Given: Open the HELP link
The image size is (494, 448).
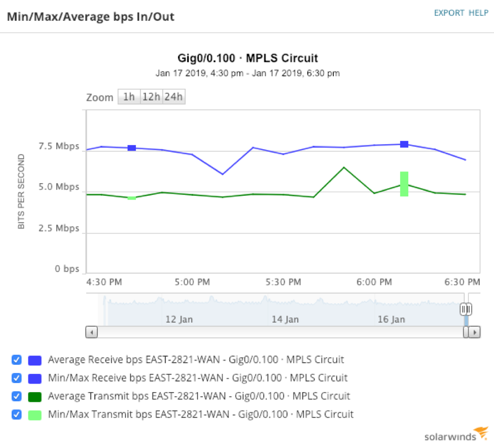Looking at the screenshot, I should click(478, 13).
